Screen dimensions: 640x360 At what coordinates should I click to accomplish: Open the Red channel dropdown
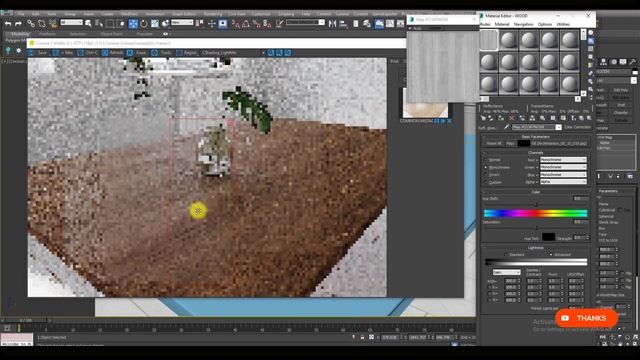563,160
